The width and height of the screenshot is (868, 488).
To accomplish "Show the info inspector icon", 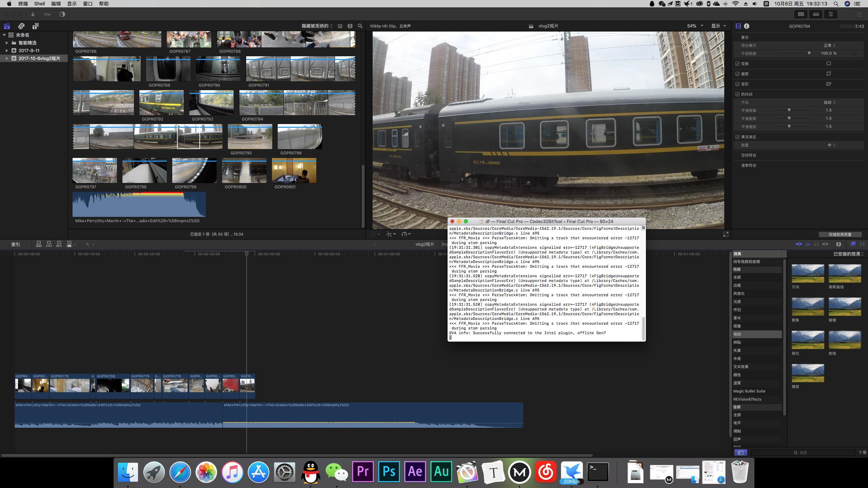I will [x=747, y=26].
